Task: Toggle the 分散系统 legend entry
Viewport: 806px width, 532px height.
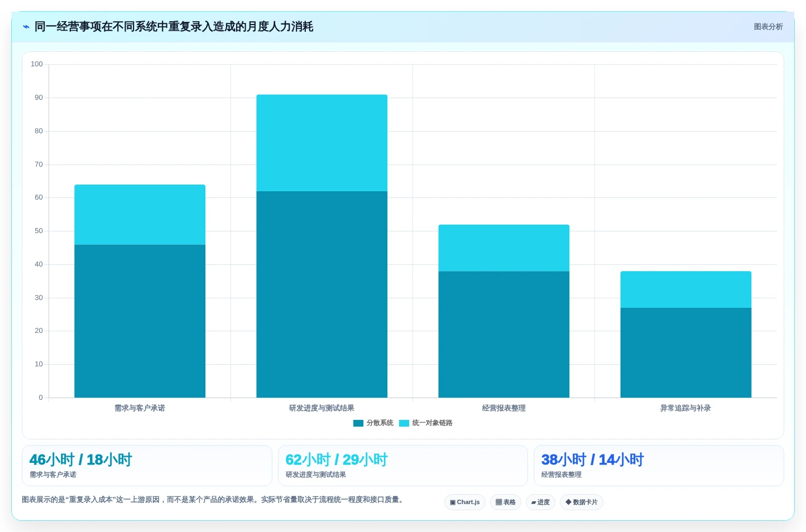Action: (373, 423)
